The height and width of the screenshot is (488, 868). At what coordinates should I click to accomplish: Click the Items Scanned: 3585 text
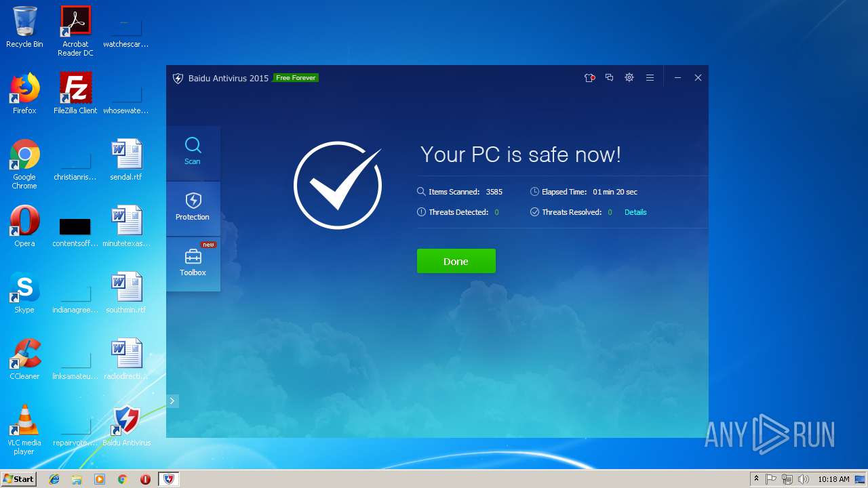[460, 192]
